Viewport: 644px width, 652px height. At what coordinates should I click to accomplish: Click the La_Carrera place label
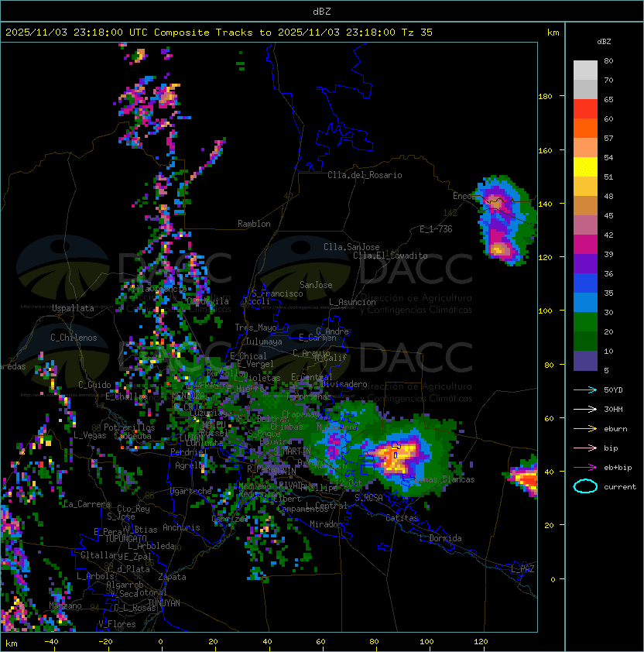click(x=87, y=504)
